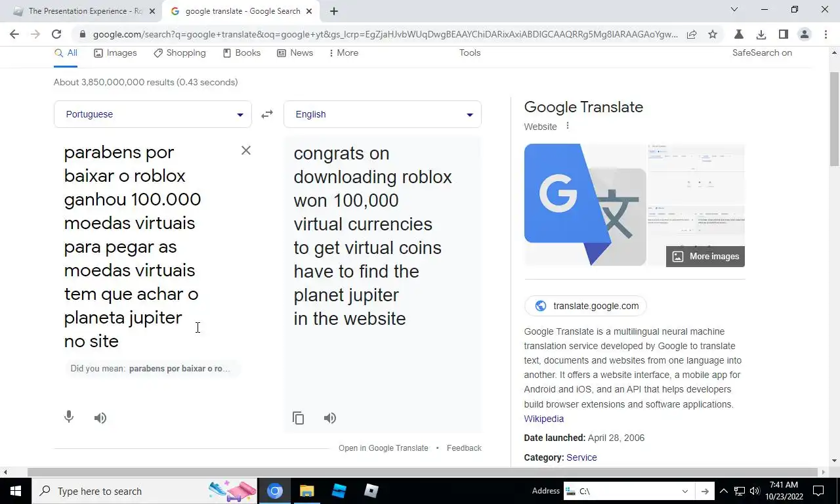Go with the taskbar Address arrow button
Image resolution: width=840 pixels, height=504 pixels.
pos(705,491)
